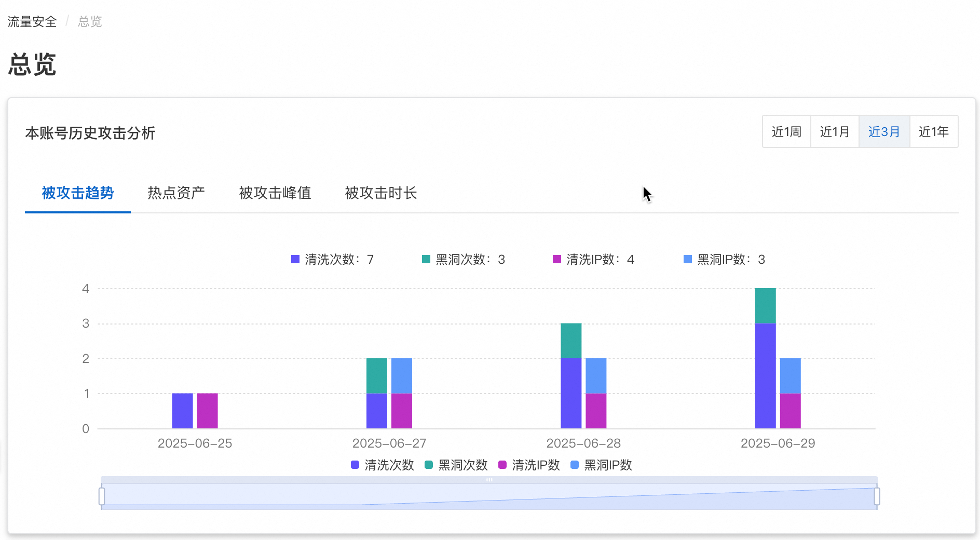
Task: Click the 2025-06-29 axis label
Action: coord(778,443)
